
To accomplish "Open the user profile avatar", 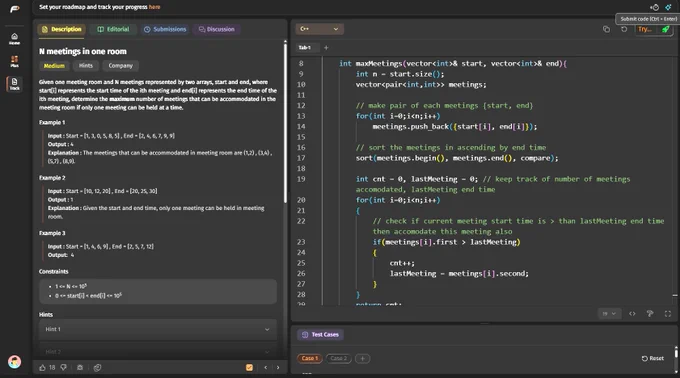I will coord(14,362).
